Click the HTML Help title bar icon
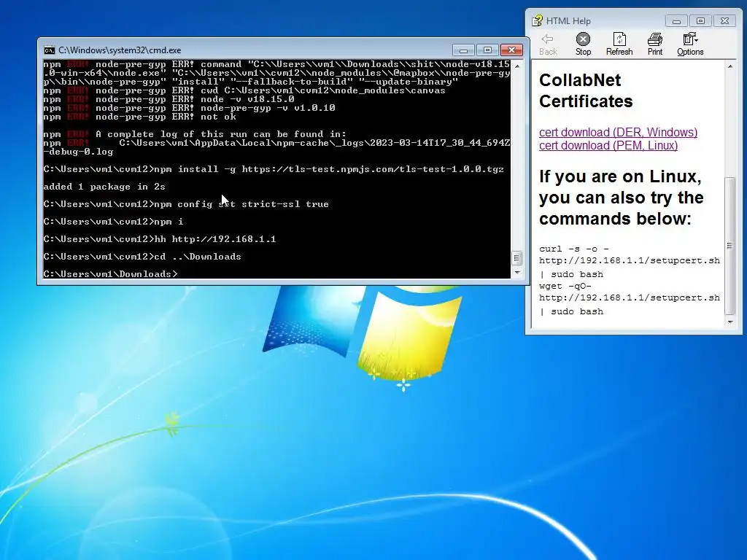The width and height of the screenshot is (747, 560). click(538, 20)
